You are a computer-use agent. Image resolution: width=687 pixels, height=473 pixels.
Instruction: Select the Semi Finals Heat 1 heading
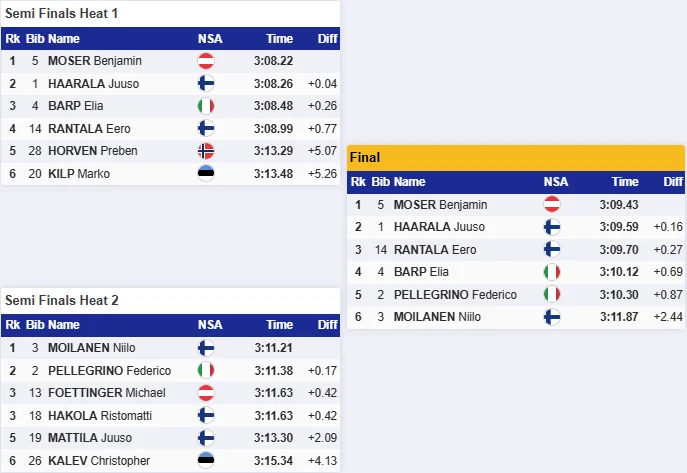[61, 14]
